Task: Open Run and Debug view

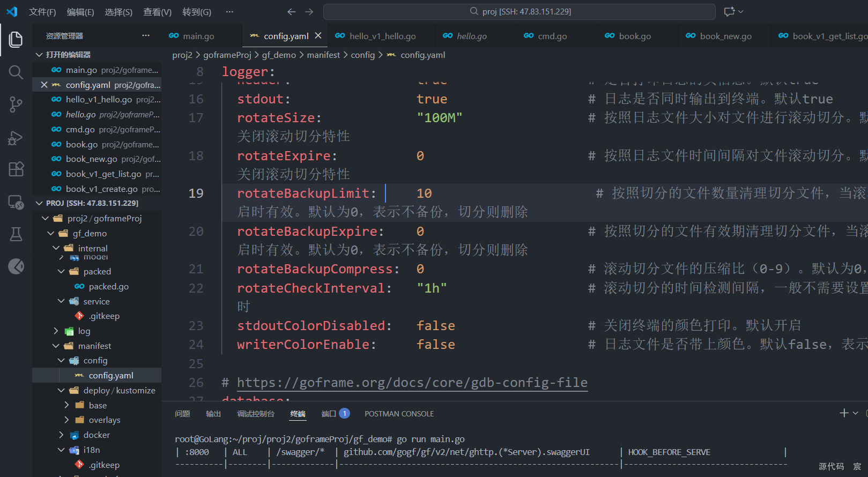Action: [x=16, y=137]
